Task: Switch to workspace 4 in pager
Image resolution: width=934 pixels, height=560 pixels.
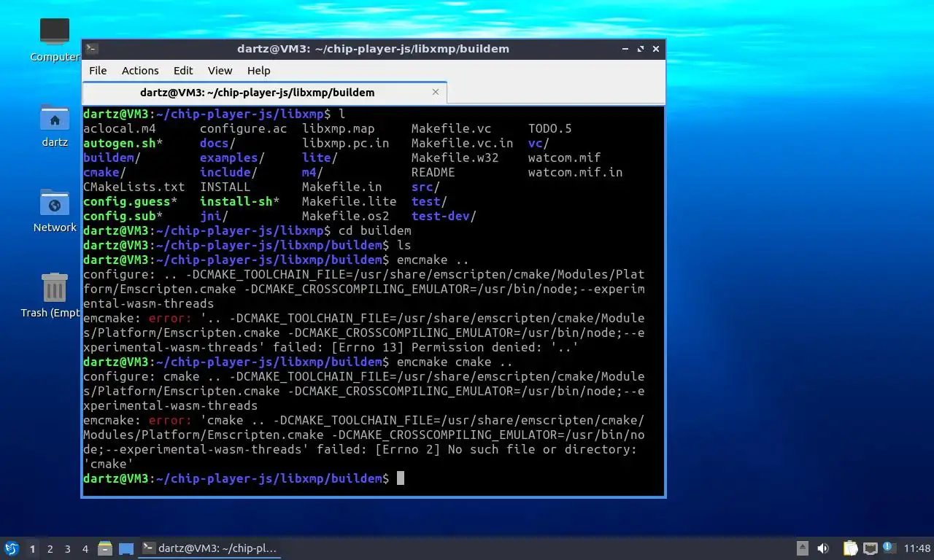Action: [85, 549]
